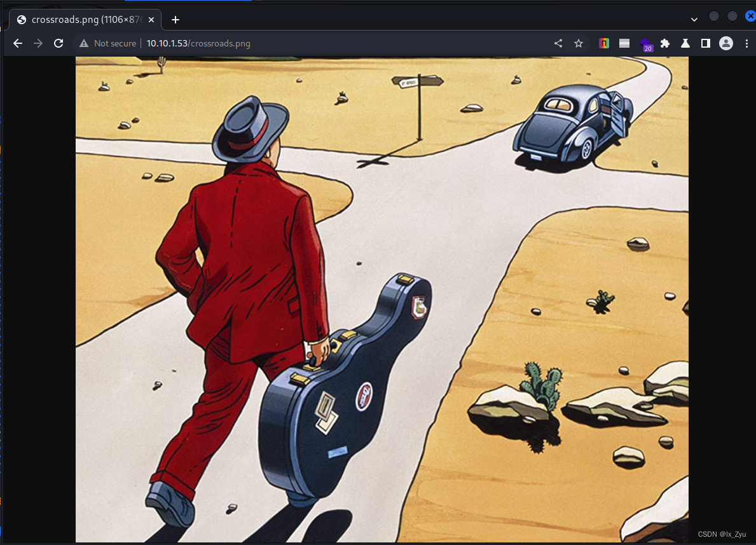756x545 pixels.
Task: Open the three-dot Chrome menu
Action: (746, 43)
